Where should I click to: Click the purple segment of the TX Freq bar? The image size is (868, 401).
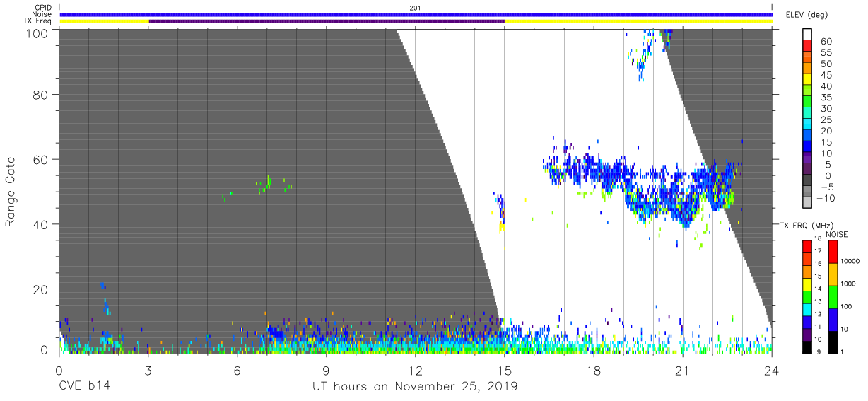coord(327,21)
